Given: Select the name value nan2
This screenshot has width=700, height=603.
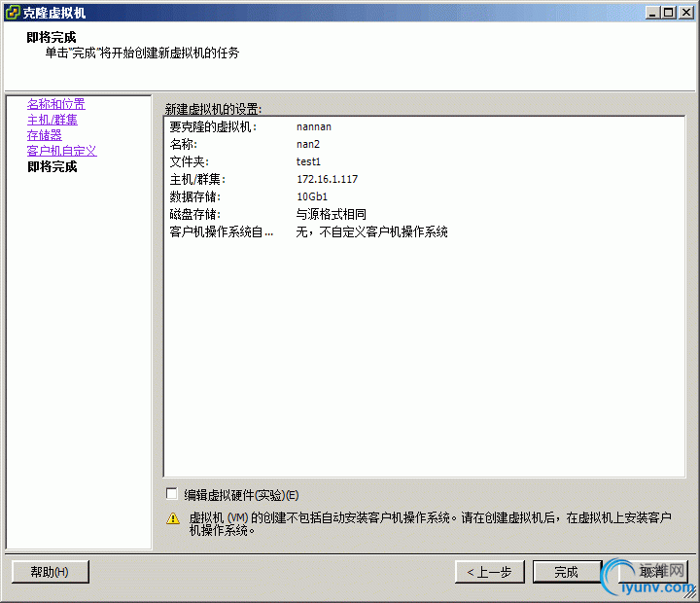Looking at the screenshot, I should tap(308, 144).
